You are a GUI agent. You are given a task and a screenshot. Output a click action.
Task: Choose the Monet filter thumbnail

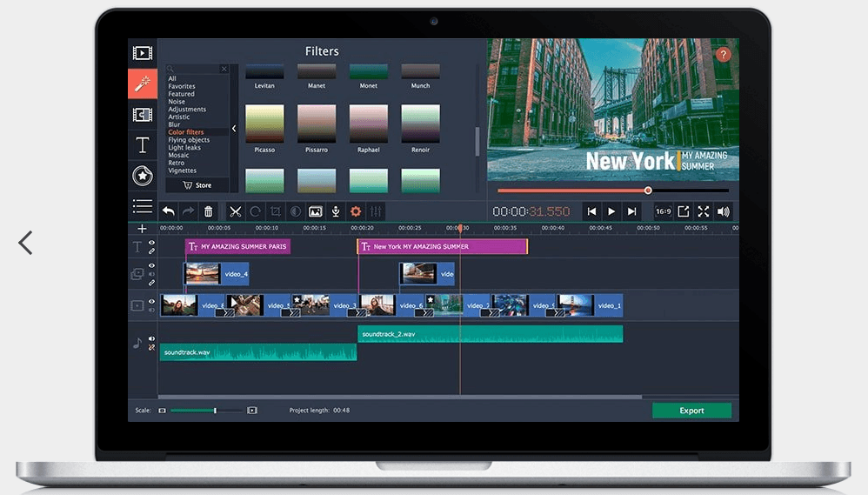point(368,71)
